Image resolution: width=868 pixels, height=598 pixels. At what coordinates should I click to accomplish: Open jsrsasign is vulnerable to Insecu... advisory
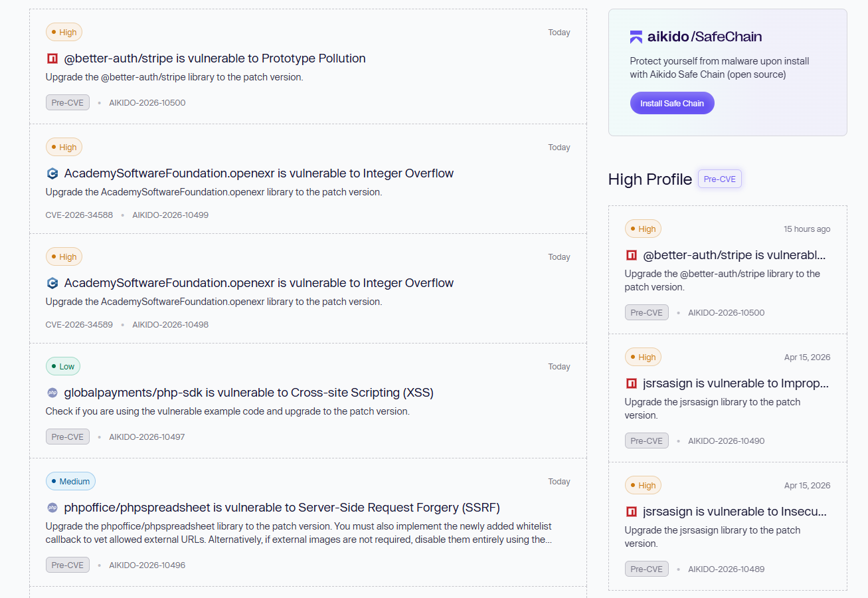(735, 512)
